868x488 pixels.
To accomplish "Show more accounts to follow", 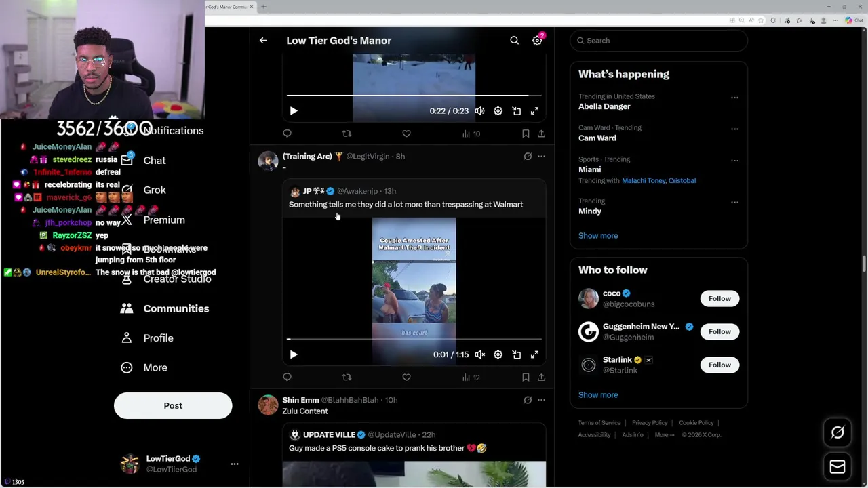I will (598, 395).
